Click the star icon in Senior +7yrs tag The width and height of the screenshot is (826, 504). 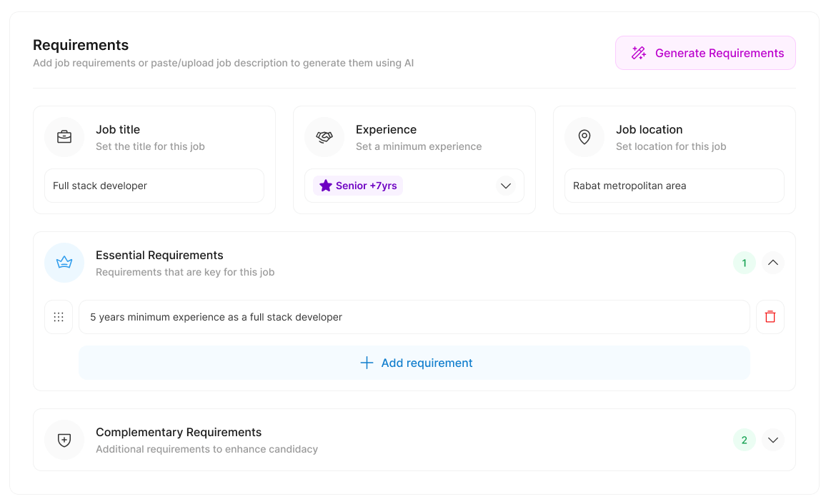[x=326, y=186]
